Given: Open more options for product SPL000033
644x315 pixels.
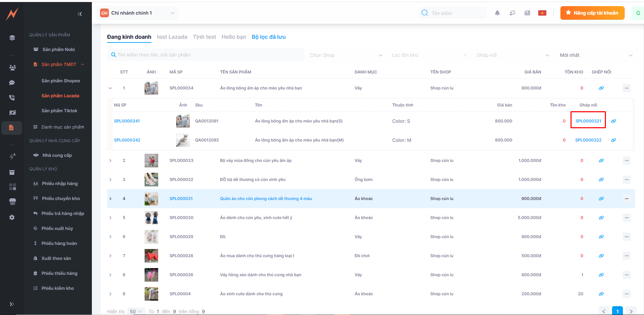Looking at the screenshot, I should 626,161.
